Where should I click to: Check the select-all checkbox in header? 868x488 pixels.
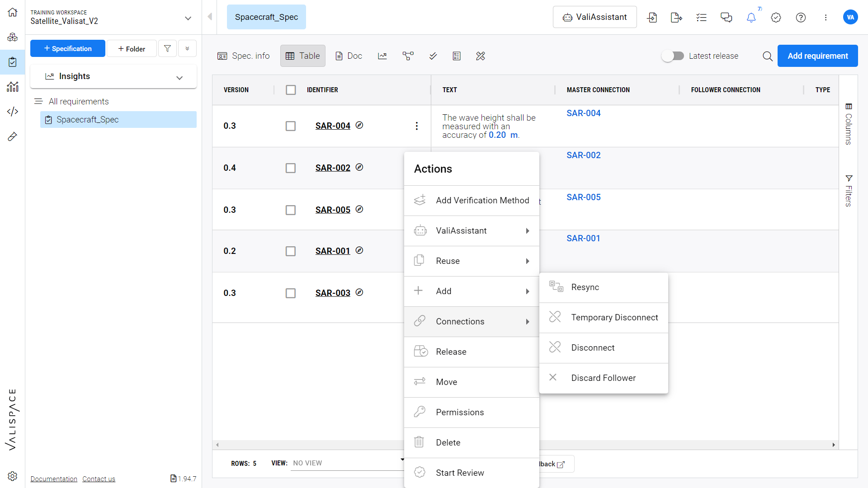tap(291, 90)
